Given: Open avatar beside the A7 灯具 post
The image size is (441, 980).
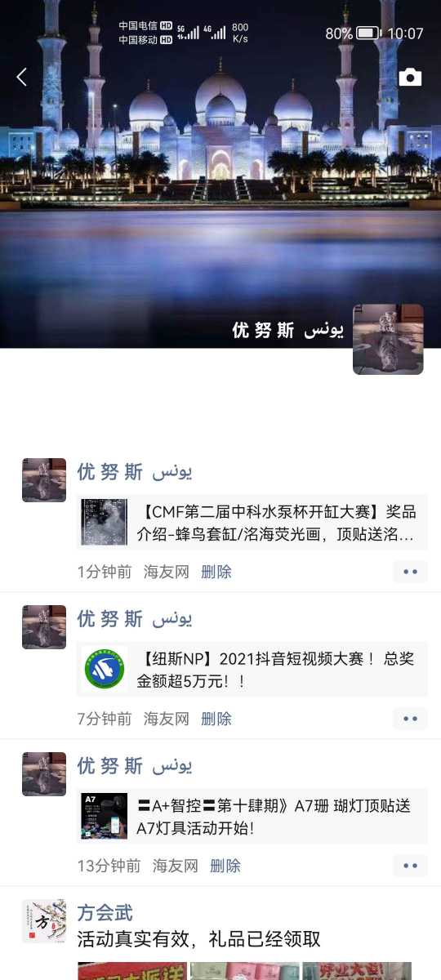Looking at the screenshot, I should tap(44, 774).
